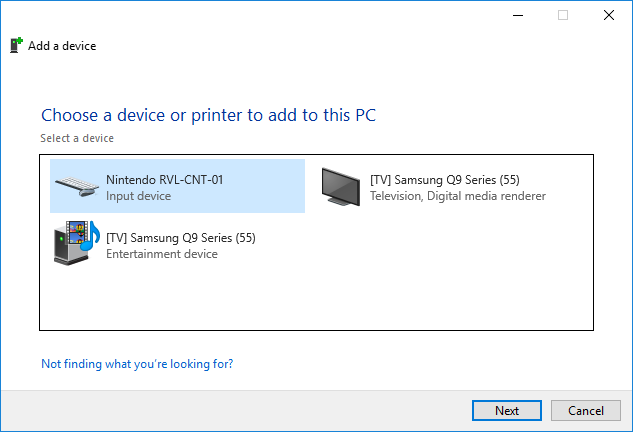The height and width of the screenshot is (432, 633).
Task: Click the Select a device label
Action: (77, 138)
